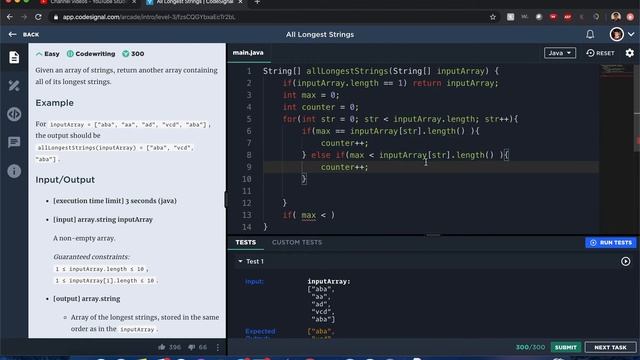Open the Java language dropdown
Screen dimensions: 640x360
[x=560, y=53]
